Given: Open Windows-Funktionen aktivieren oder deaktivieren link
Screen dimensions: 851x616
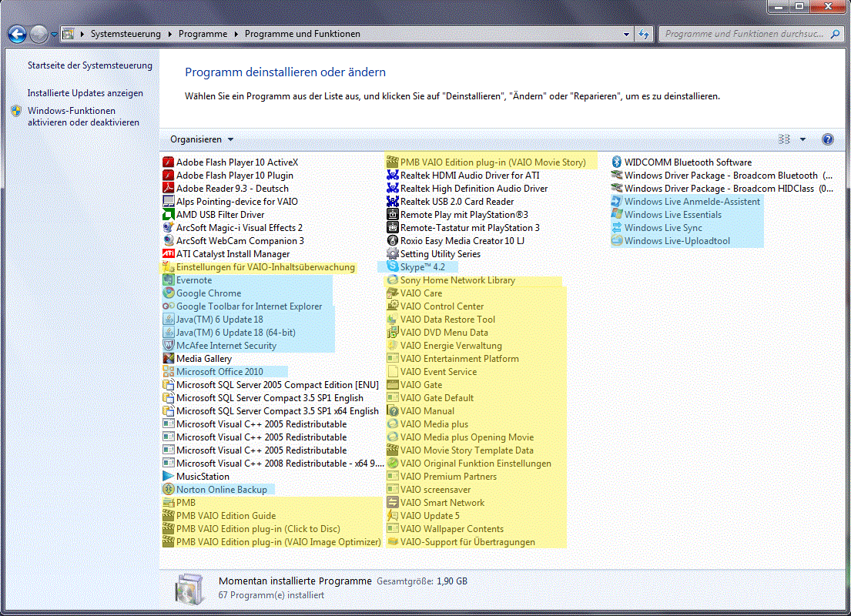Looking at the screenshot, I should (83, 117).
